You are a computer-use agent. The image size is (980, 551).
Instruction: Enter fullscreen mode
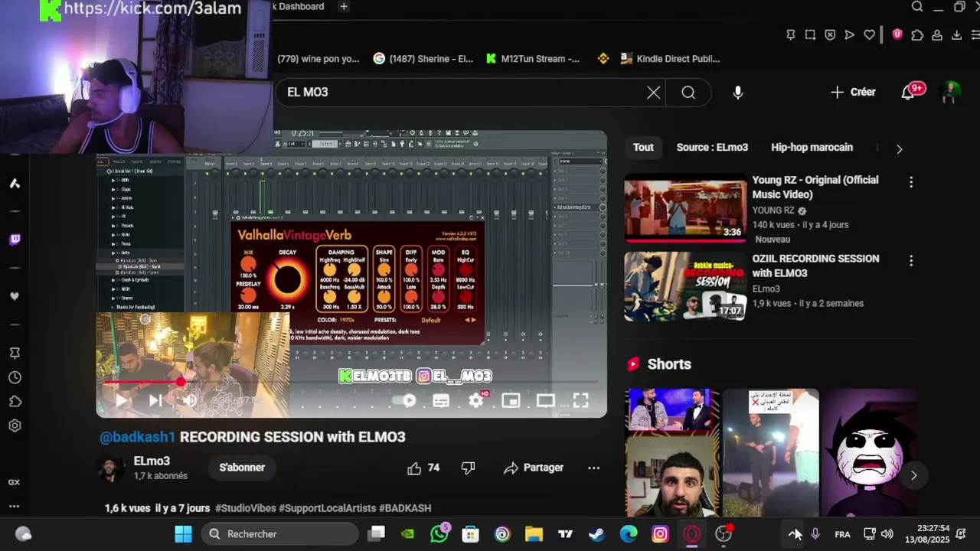tap(581, 400)
